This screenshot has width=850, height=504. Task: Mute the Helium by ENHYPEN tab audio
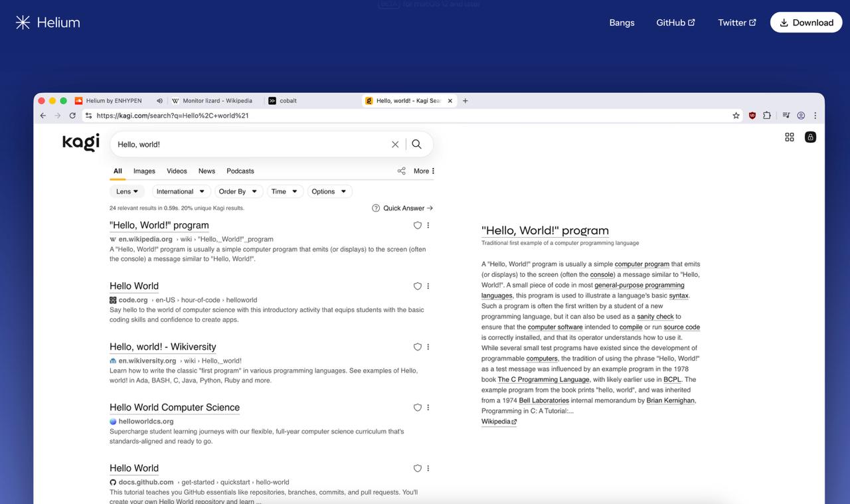159,101
